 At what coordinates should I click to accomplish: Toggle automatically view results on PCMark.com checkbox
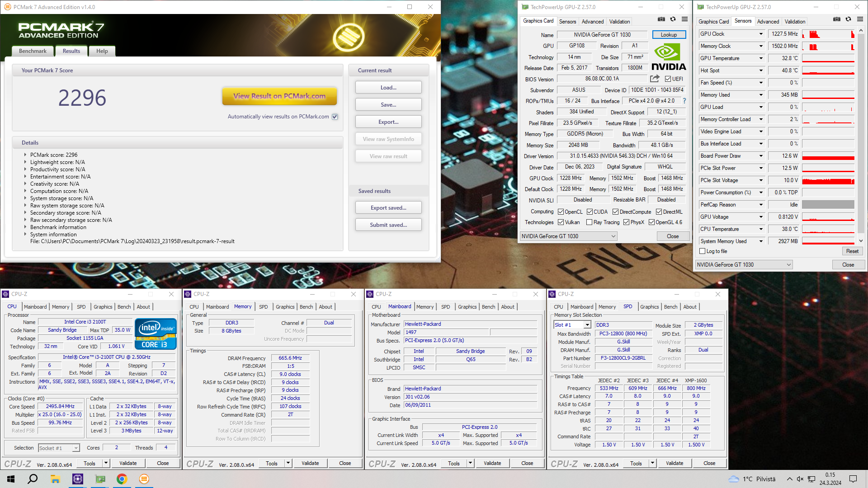(335, 117)
